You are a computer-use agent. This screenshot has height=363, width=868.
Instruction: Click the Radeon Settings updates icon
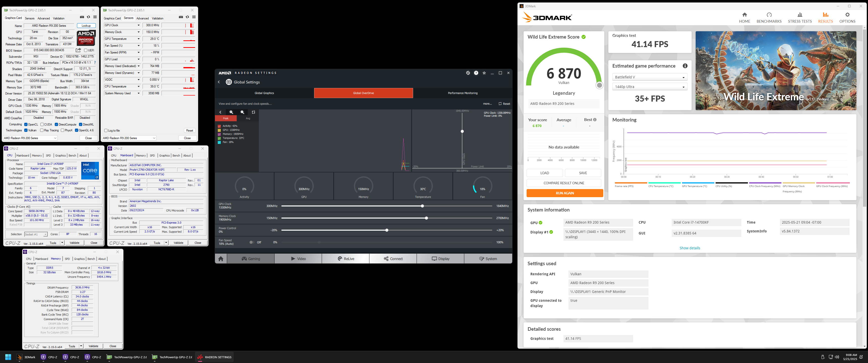click(468, 73)
